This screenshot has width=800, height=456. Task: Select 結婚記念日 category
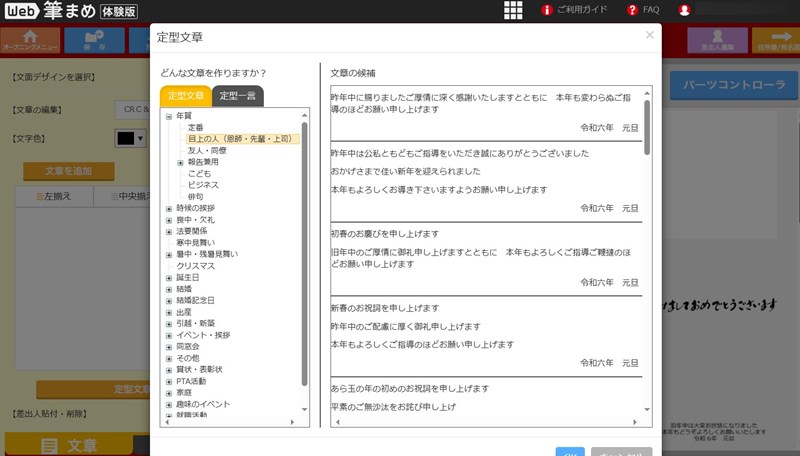(x=195, y=300)
